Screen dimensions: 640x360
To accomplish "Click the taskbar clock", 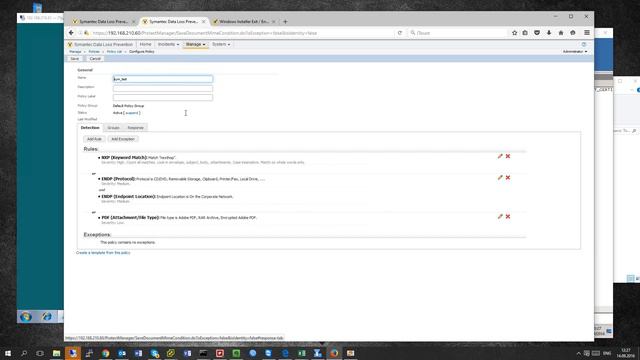I will click(x=625, y=353).
